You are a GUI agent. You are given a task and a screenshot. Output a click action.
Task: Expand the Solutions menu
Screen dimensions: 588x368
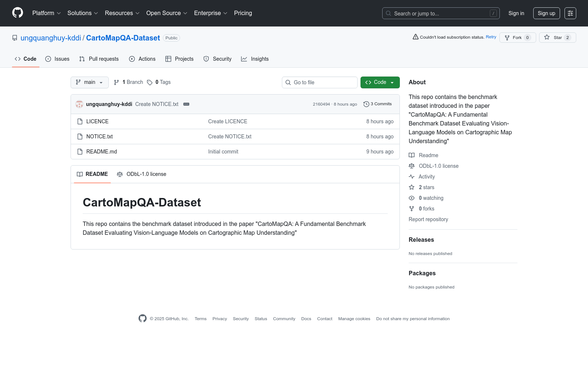83,13
